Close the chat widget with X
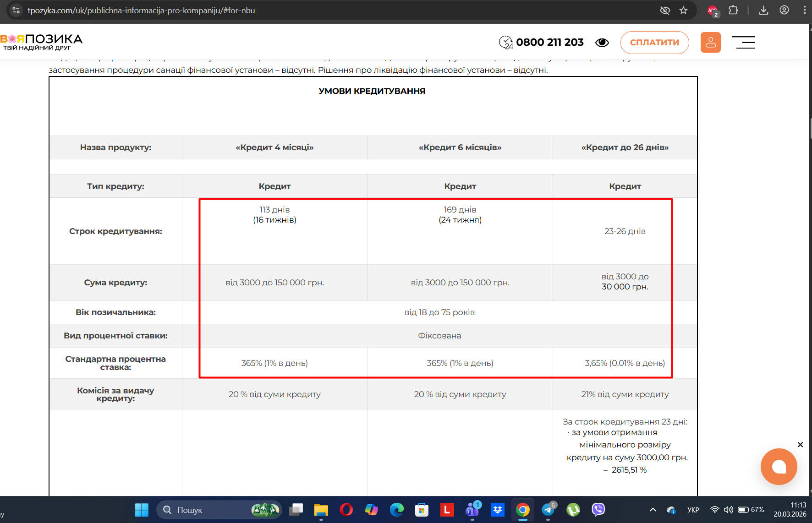 (800, 445)
